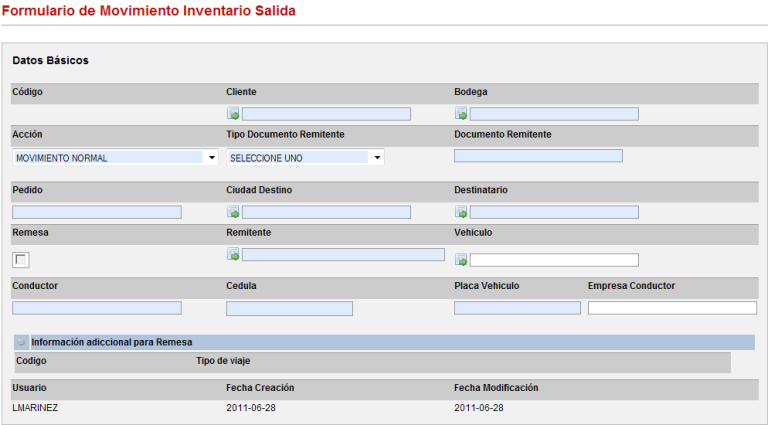The height and width of the screenshot is (425, 768).
Task: Click the Remitente lookup icon
Action: (x=233, y=255)
